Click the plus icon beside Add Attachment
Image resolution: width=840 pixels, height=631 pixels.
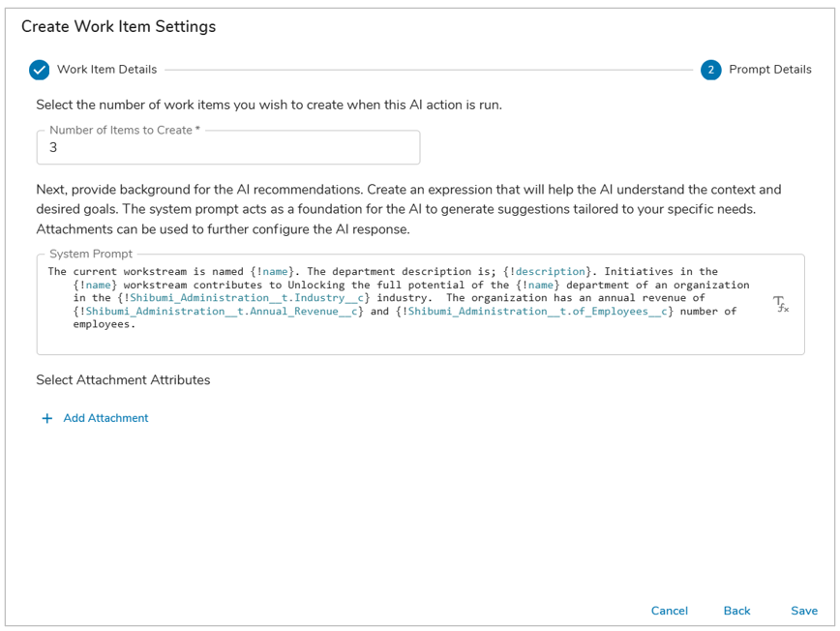coord(47,418)
